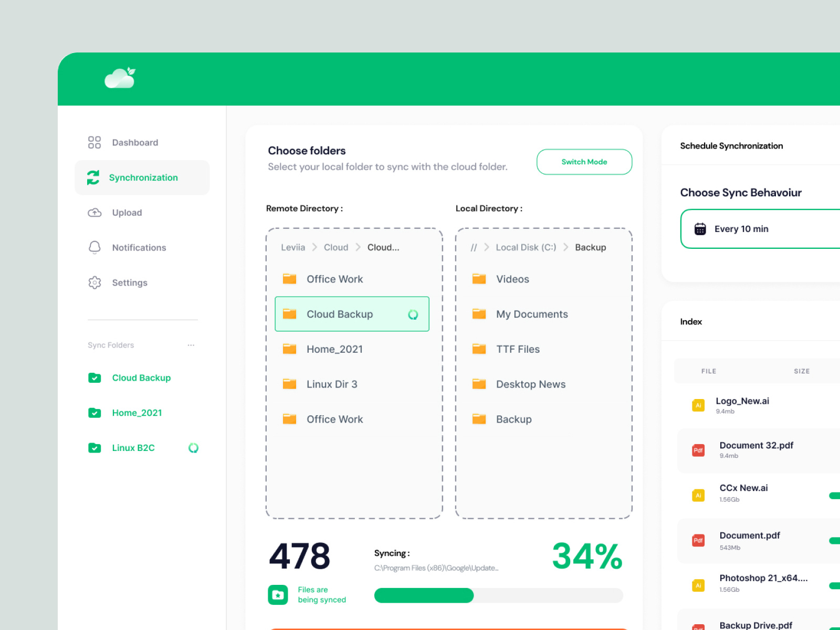The width and height of the screenshot is (840, 630).
Task: Click the files being synced badge icon
Action: pos(277,595)
